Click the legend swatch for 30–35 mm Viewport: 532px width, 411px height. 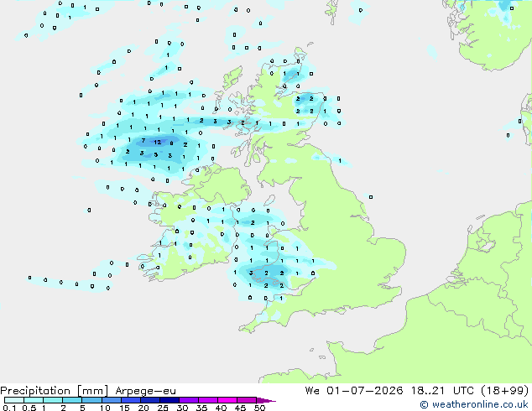coord(188,400)
